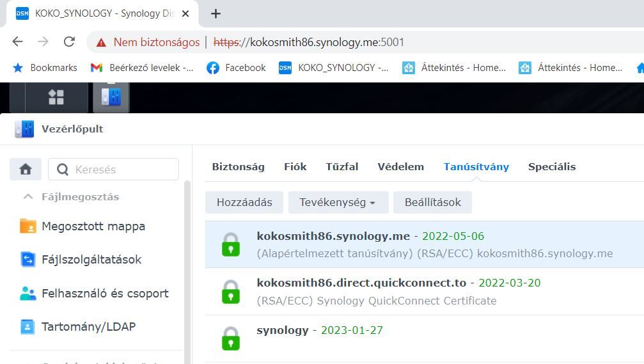
Task: Reload the page
Action: [x=69, y=42]
